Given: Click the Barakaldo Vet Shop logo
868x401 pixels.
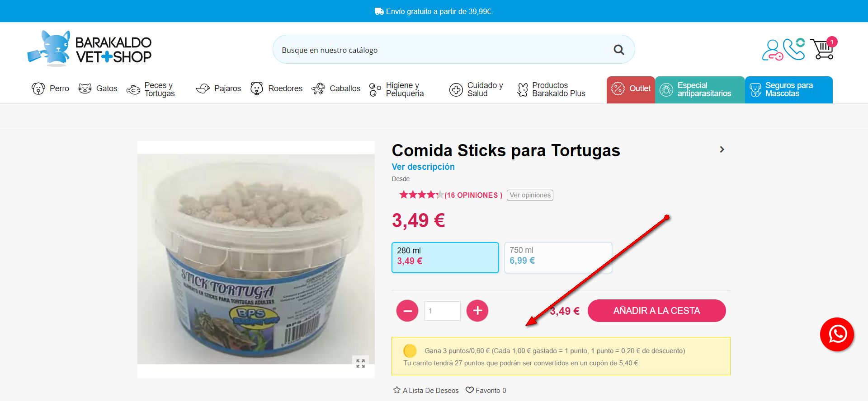Looking at the screenshot, I should point(90,49).
